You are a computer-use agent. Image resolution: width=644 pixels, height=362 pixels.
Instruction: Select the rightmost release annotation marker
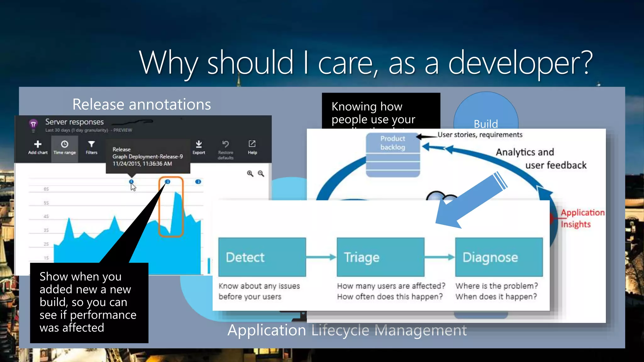(x=198, y=182)
